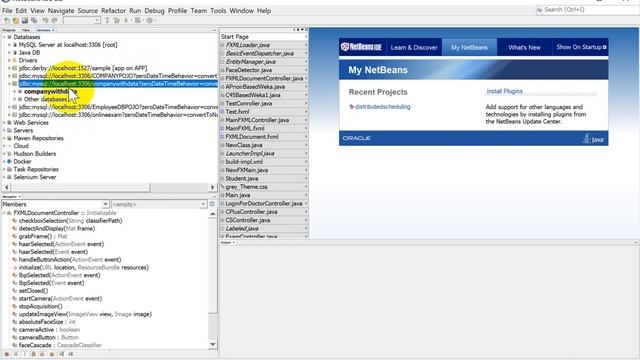Click the NetBeans IDE logo on Start Page
Screen dimensions: 640x360
pyautogui.click(x=361, y=47)
